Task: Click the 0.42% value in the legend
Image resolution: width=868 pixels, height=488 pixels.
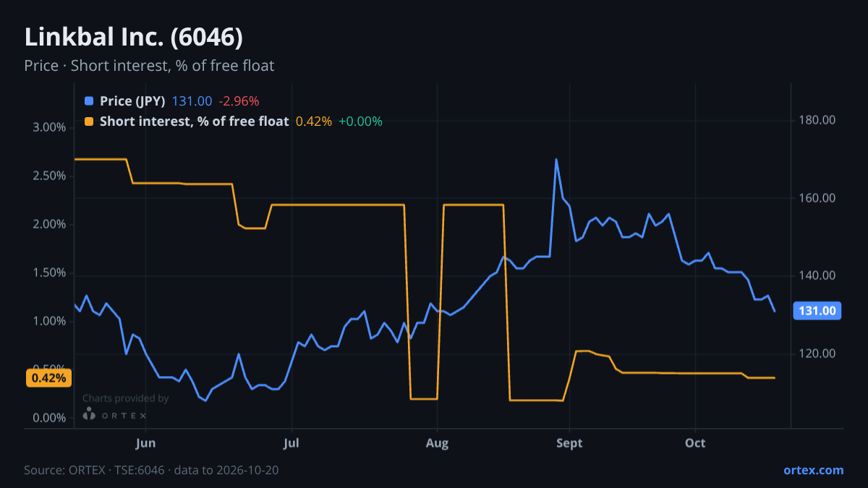Action: [x=314, y=121]
